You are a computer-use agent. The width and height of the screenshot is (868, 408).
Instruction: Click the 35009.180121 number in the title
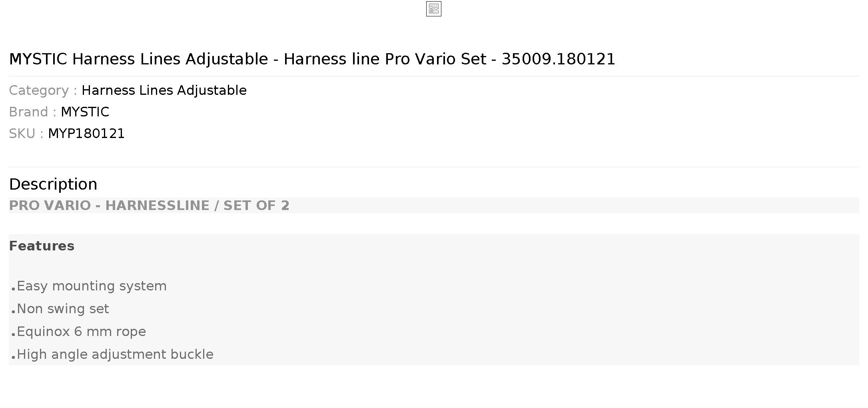click(559, 59)
